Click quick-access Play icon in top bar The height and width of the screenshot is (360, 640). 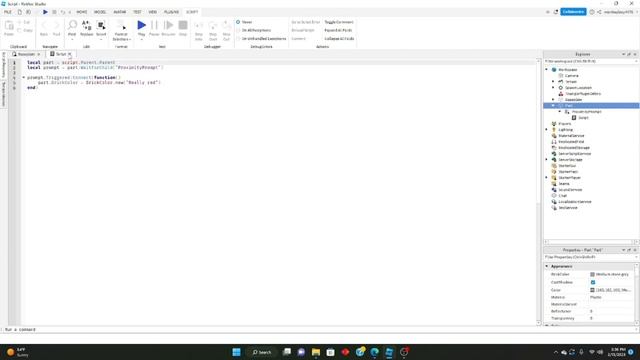[x=45, y=12]
